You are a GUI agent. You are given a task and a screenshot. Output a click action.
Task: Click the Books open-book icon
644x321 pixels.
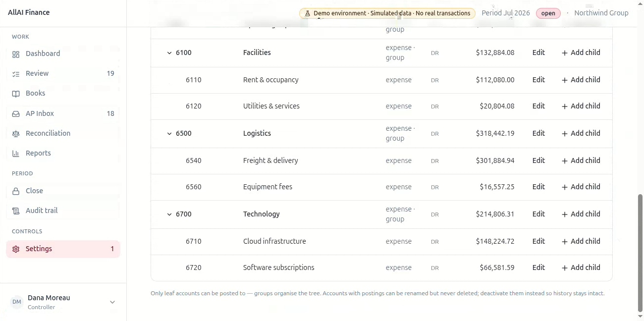pos(16,94)
